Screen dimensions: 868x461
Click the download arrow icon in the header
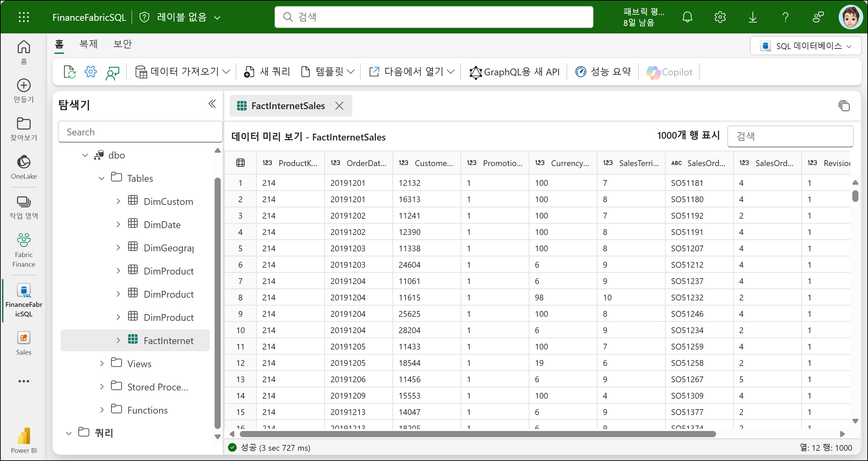(x=753, y=17)
